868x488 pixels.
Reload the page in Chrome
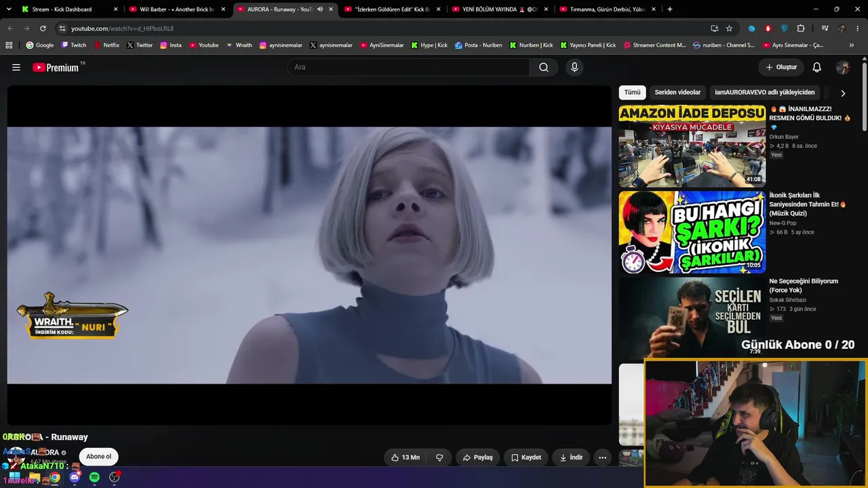pyautogui.click(x=43, y=28)
